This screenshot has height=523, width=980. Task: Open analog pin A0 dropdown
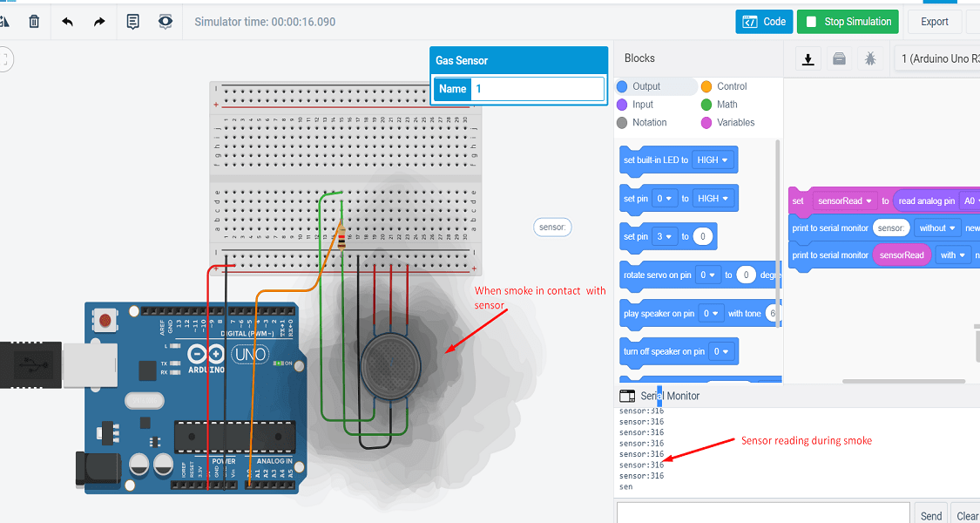click(970, 200)
